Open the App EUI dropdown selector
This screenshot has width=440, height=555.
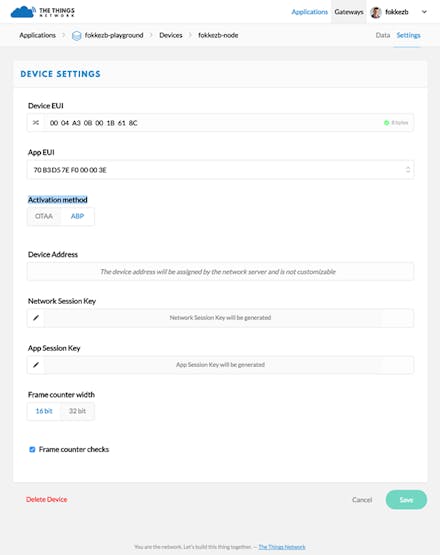(220, 170)
